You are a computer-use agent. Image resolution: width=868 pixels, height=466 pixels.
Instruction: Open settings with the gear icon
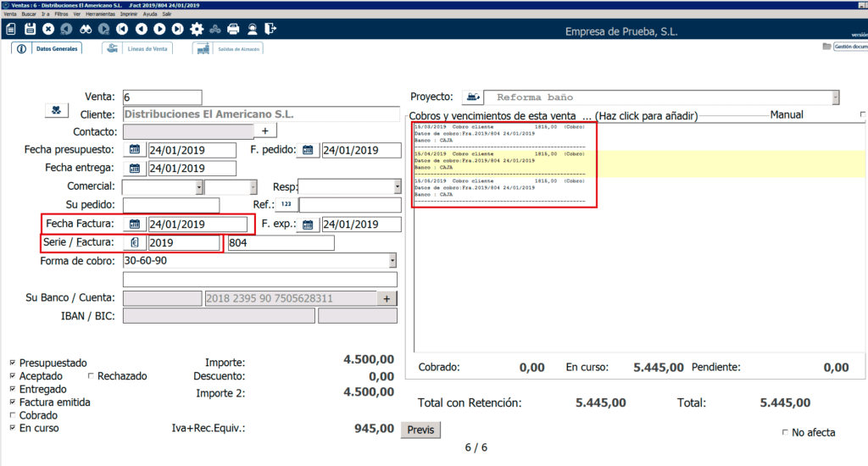(197, 29)
